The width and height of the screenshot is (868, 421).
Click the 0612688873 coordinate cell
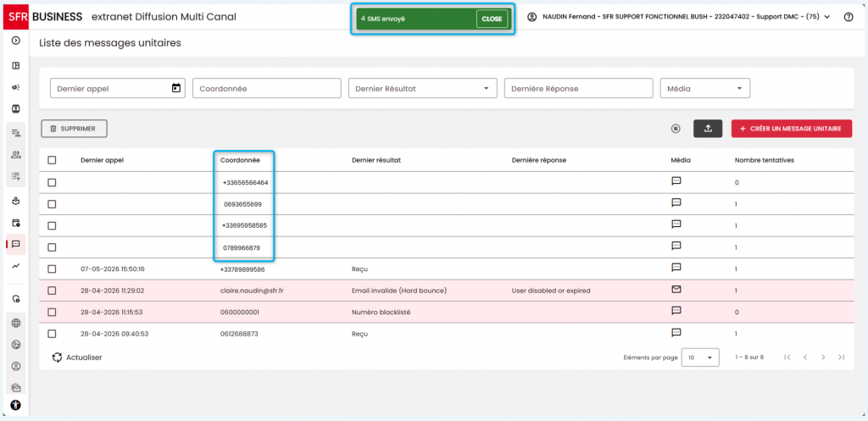pyautogui.click(x=239, y=334)
